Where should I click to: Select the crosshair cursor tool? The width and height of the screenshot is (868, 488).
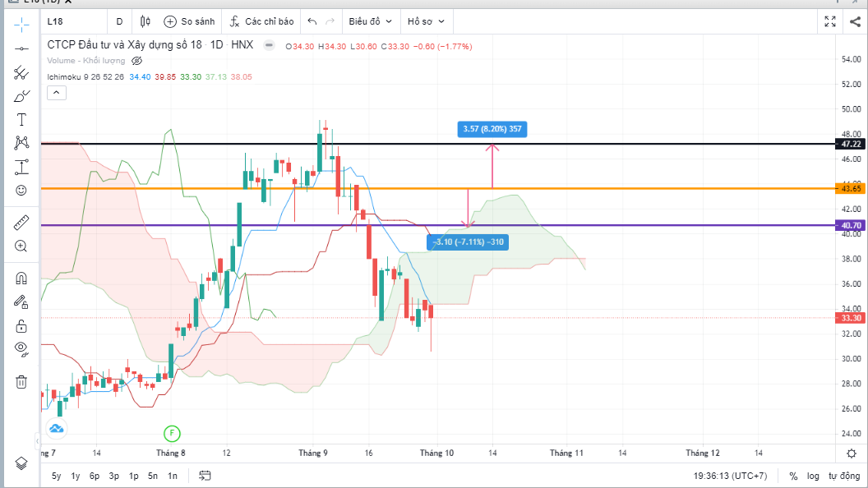pyautogui.click(x=21, y=25)
